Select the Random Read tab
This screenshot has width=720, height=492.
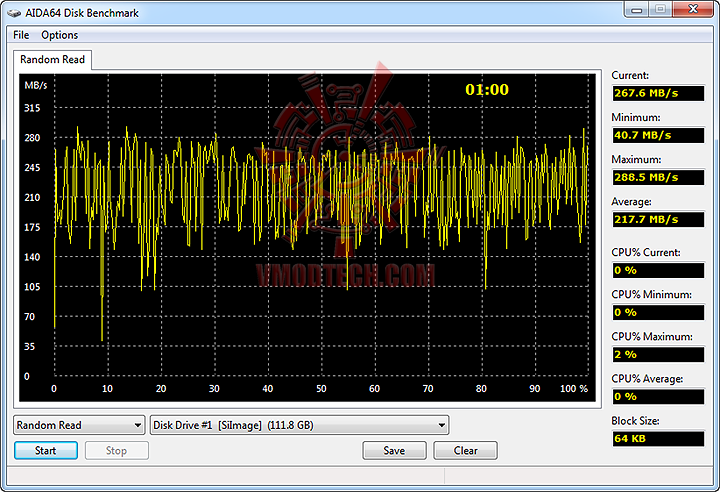click(x=52, y=60)
